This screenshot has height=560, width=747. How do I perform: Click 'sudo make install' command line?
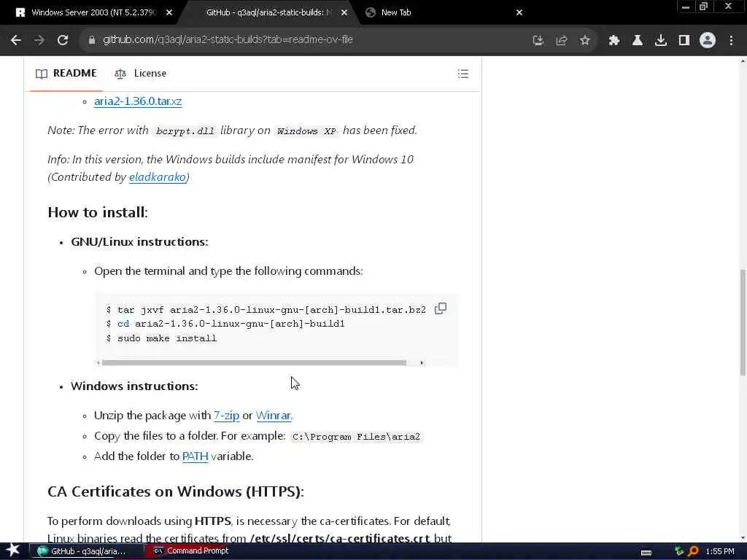click(161, 338)
